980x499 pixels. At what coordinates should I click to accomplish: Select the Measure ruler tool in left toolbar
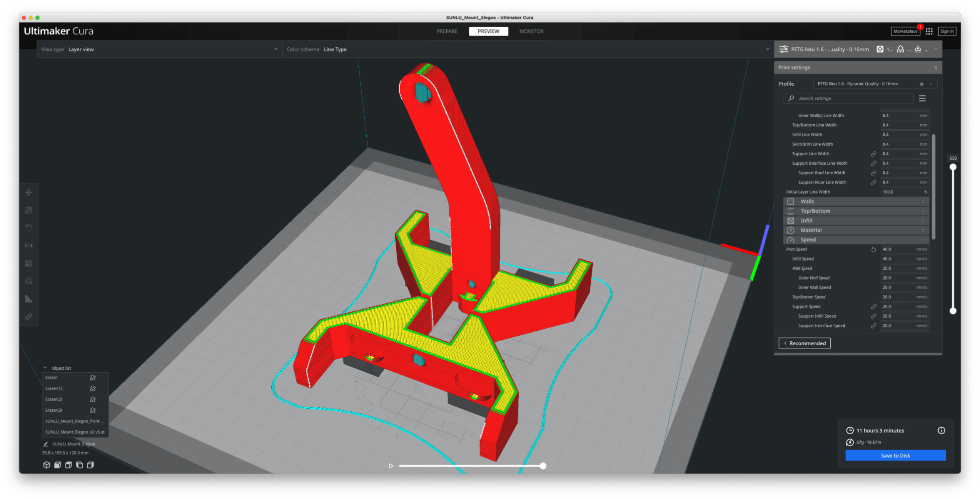(29, 317)
